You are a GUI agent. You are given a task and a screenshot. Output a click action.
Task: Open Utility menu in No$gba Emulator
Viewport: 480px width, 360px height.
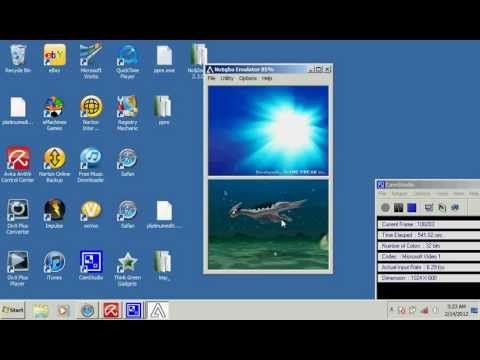click(x=227, y=78)
